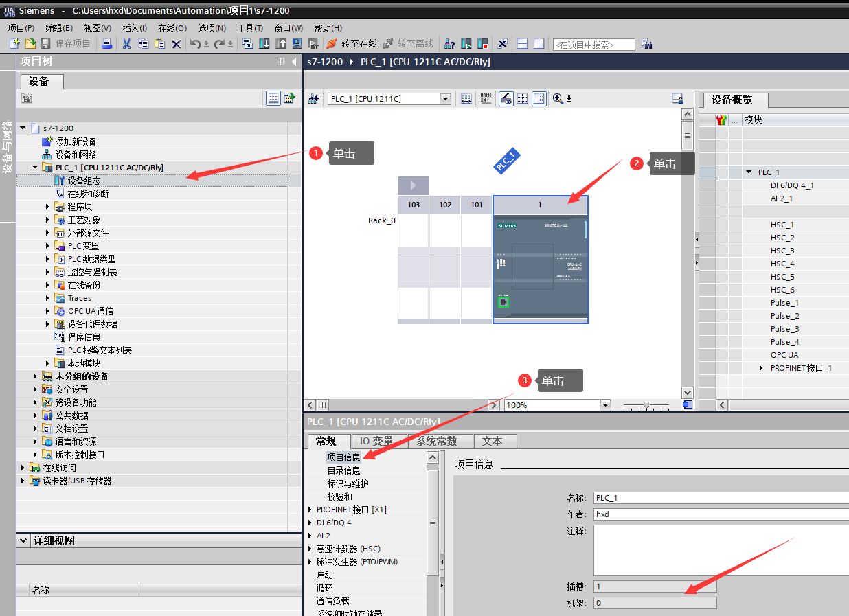Image resolution: width=849 pixels, height=616 pixels.
Task: Toggle the column layout view icon in device toolbar
Action: [539, 99]
